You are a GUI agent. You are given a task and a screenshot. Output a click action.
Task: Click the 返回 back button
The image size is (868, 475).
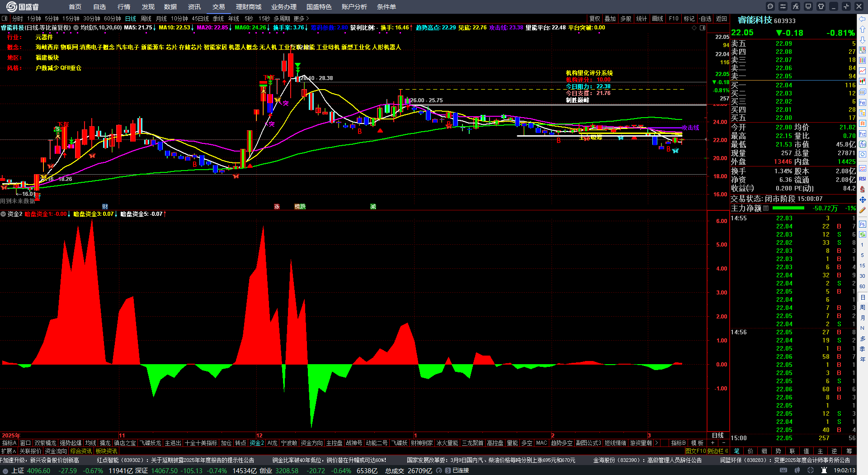[722, 19]
